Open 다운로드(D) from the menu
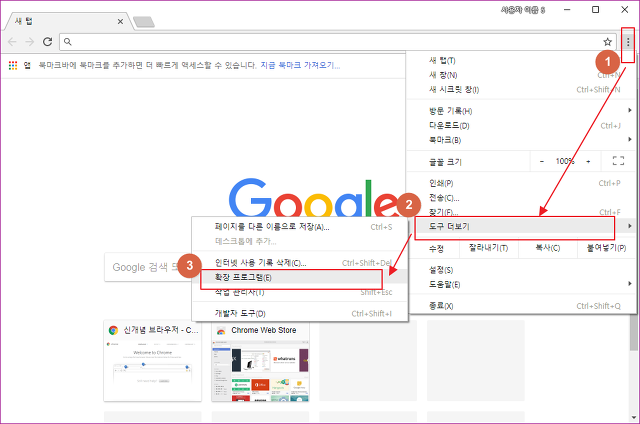This screenshot has height=424, width=640. pyautogui.click(x=521, y=125)
